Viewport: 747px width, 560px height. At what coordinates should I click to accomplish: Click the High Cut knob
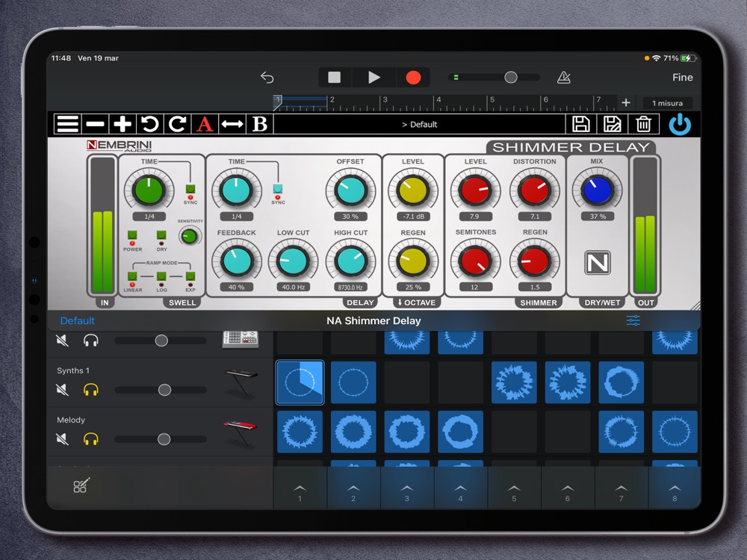(350, 261)
